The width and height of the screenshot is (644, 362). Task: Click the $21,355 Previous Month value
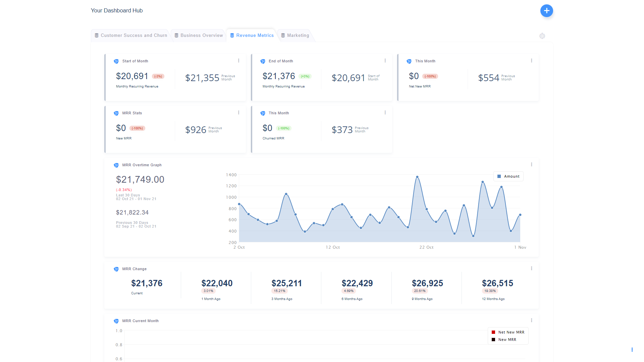(202, 78)
